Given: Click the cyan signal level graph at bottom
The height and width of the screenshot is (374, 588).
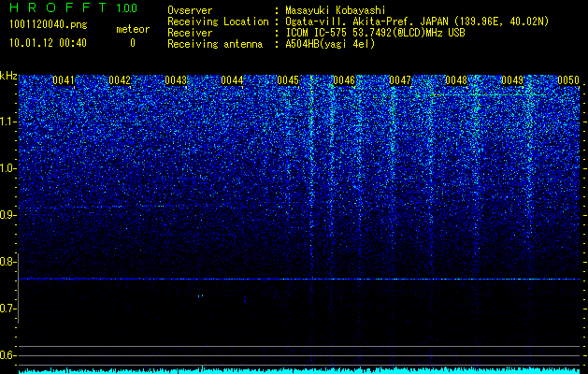Looking at the screenshot, I should pos(299,370).
